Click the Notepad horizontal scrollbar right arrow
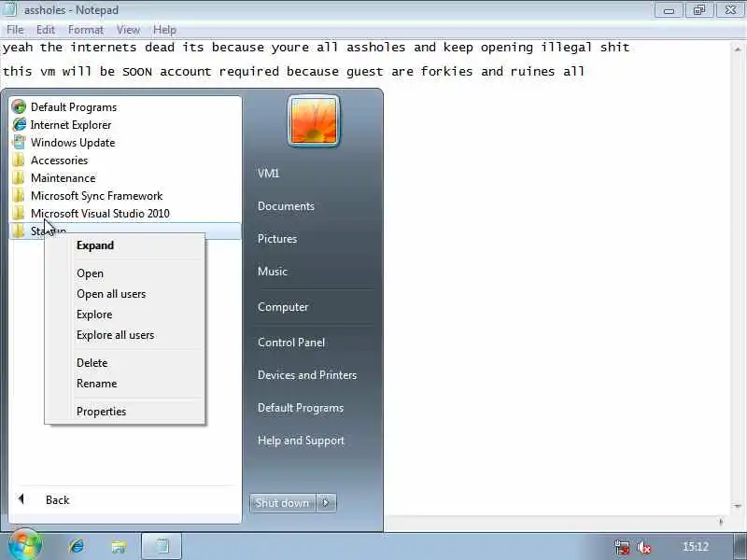This screenshot has width=747, height=560. (x=721, y=522)
